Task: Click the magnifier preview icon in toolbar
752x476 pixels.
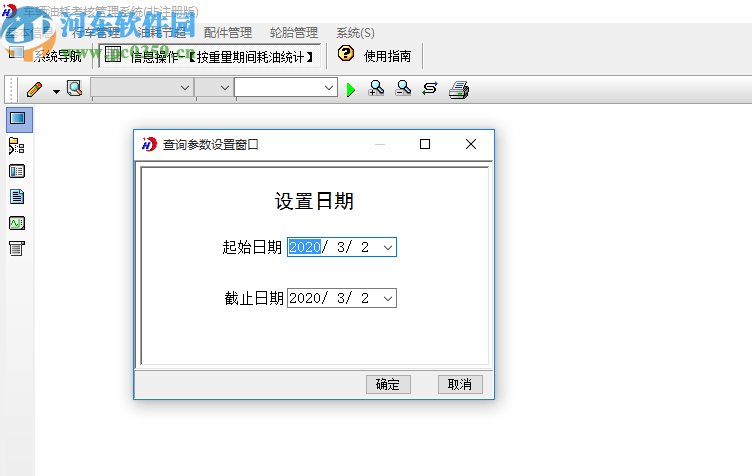Action: click(x=75, y=89)
